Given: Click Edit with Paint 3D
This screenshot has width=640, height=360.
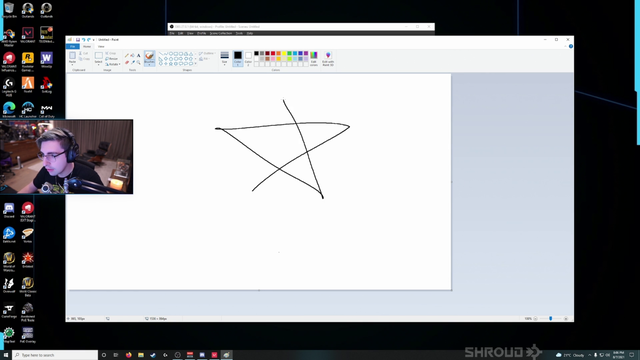Looking at the screenshot, I should click(328, 59).
